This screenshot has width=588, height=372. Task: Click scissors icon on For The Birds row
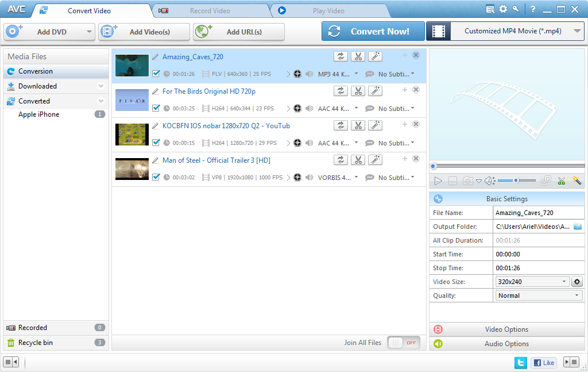coord(358,91)
